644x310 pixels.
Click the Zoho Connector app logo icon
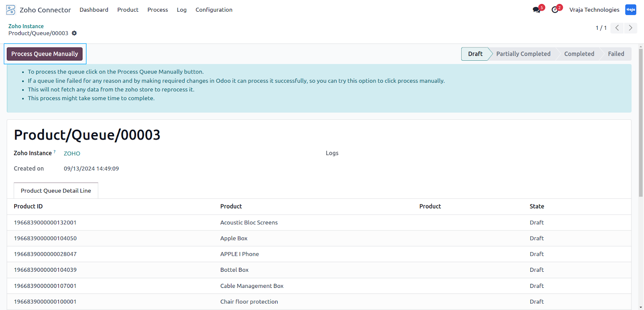(11, 10)
